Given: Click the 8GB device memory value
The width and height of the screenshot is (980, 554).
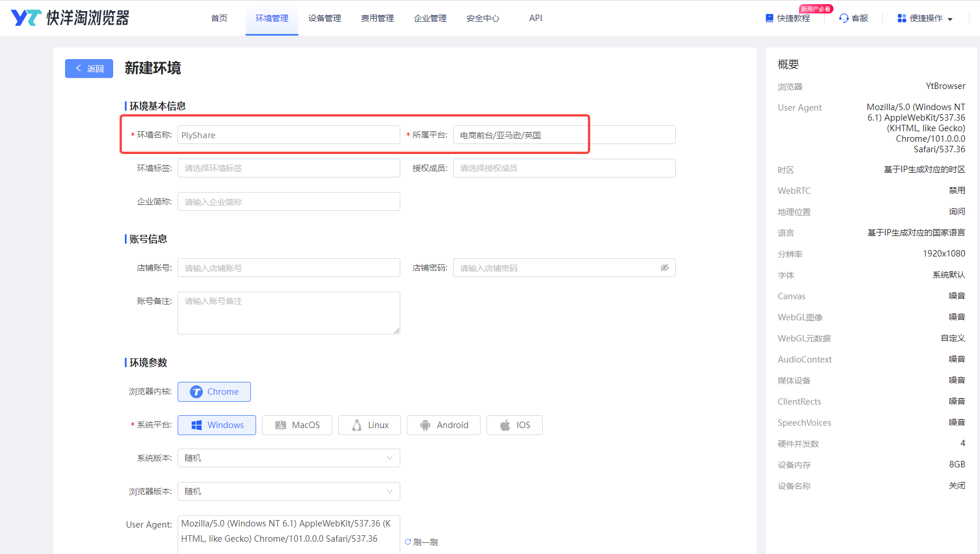Looking at the screenshot, I should [x=957, y=464].
